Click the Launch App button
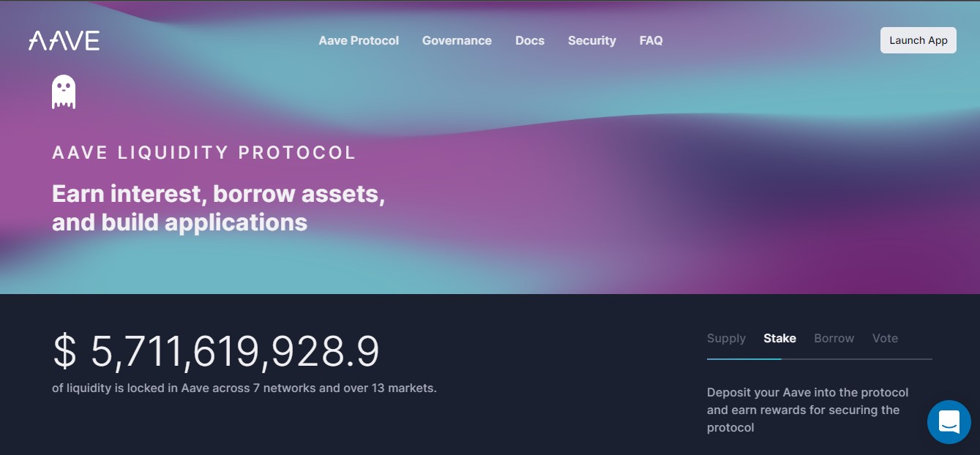Screen dimensions: 980x455 pyautogui.click(x=918, y=40)
